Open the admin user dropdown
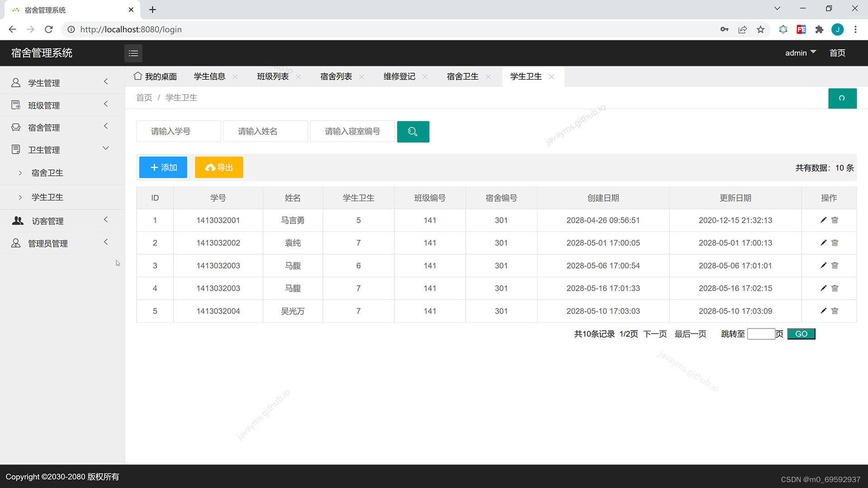This screenshot has width=868, height=488. 800,53
